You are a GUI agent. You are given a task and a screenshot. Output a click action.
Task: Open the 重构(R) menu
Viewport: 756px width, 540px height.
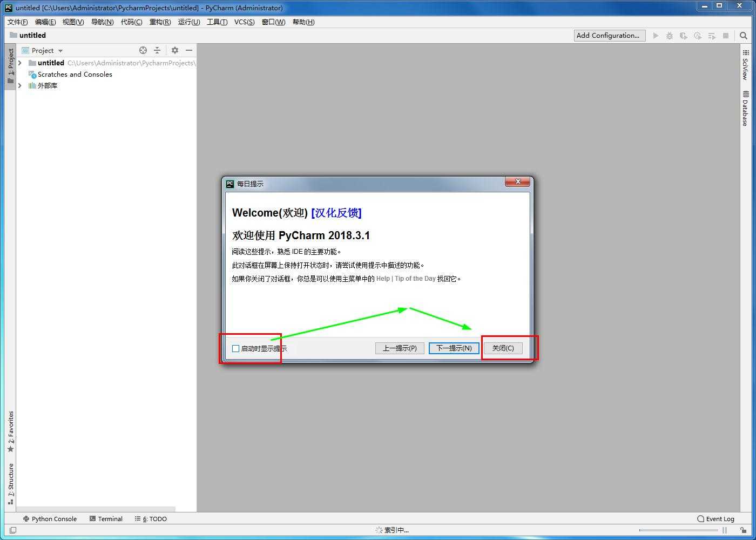tap(160, 22)
